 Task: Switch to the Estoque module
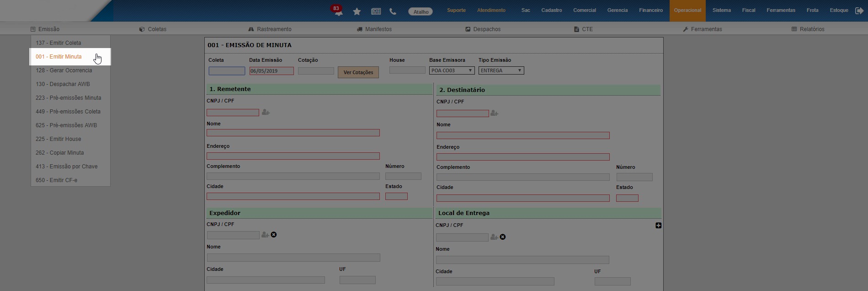click(839, 11)
